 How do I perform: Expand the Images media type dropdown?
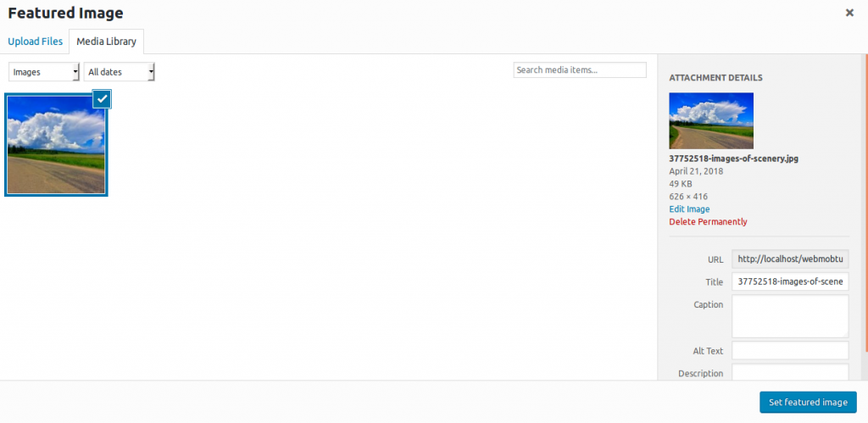pos(44,72)
